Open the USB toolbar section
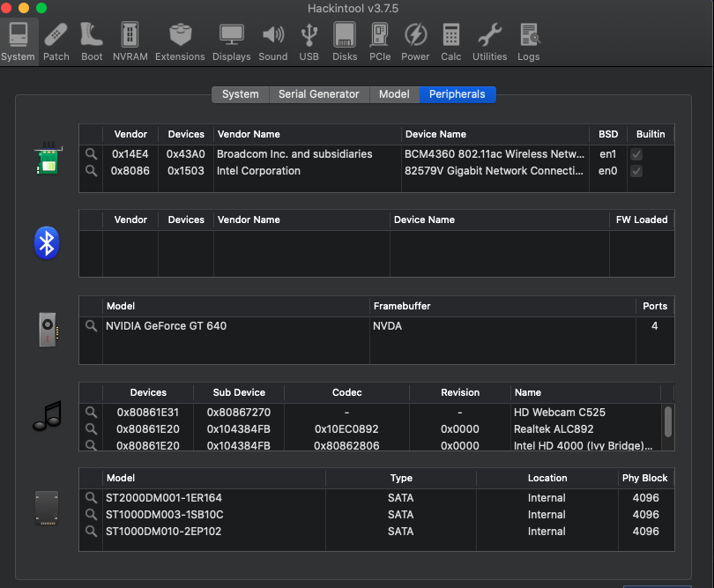This screenshot has height=588, width=714. point(309,42)
